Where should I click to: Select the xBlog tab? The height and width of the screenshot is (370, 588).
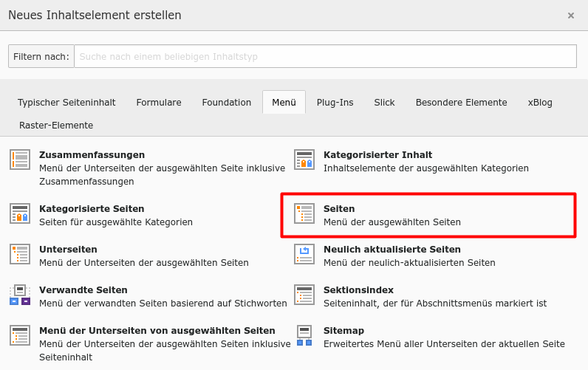click(540, 103)
